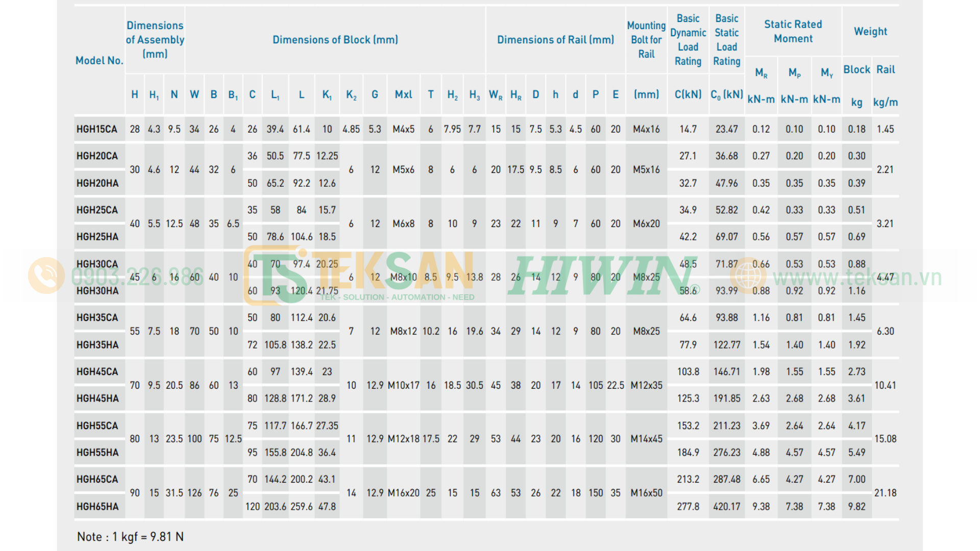Select the HGH20HA model name
The image size is (980, 551).
[x=97, y=183]
